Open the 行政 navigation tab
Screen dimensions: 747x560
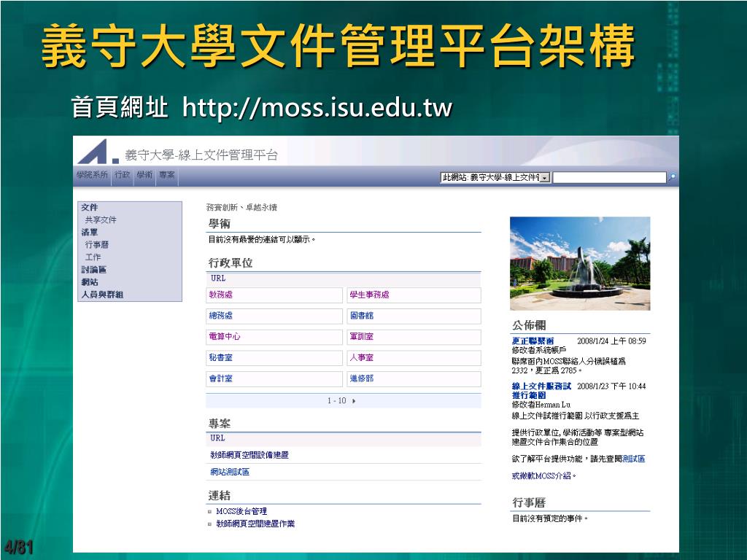[x=123, y=175]
